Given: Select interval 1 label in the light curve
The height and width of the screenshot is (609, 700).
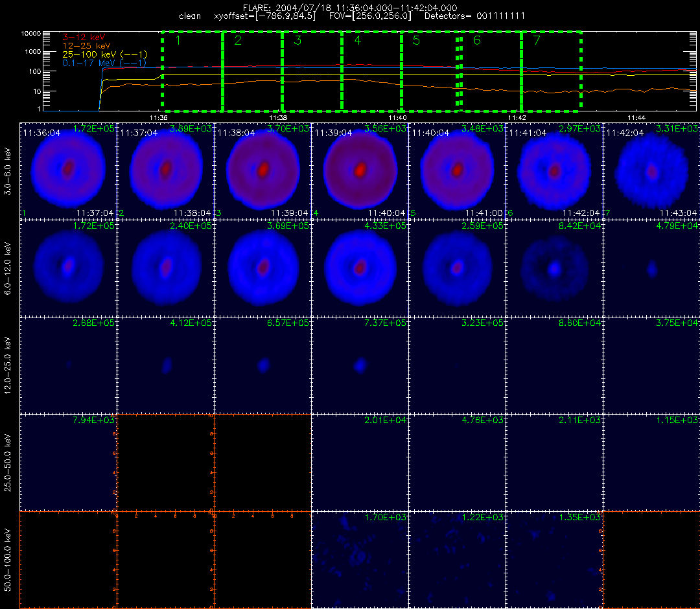Looking at the screenshot, I should (178, 41).
